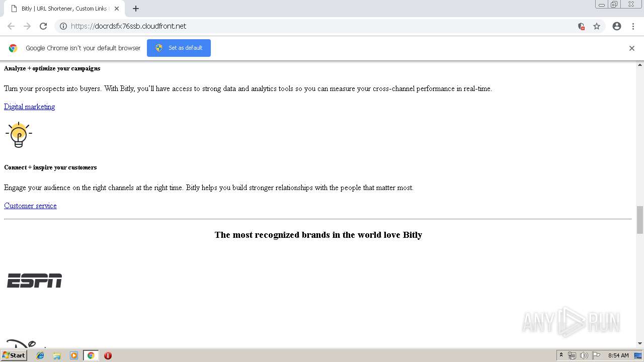
Task: Click the lightbulb idea icon
Action: pos(19,135)
